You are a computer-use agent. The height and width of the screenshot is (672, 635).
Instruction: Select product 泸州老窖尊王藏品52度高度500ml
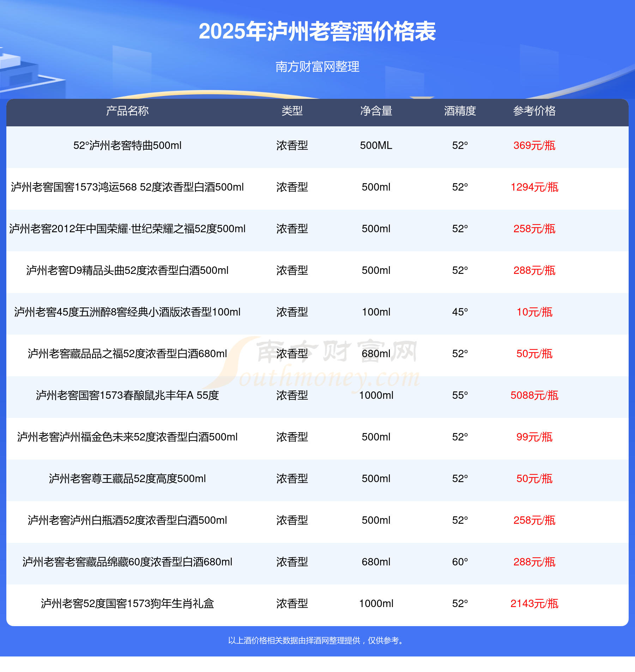click(x=127, y=479)
